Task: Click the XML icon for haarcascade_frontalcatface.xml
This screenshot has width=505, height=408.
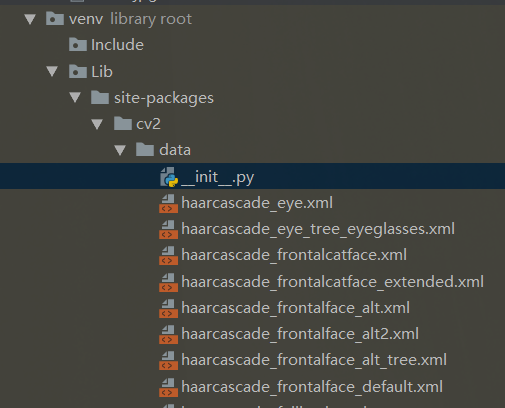Action: 168,255
